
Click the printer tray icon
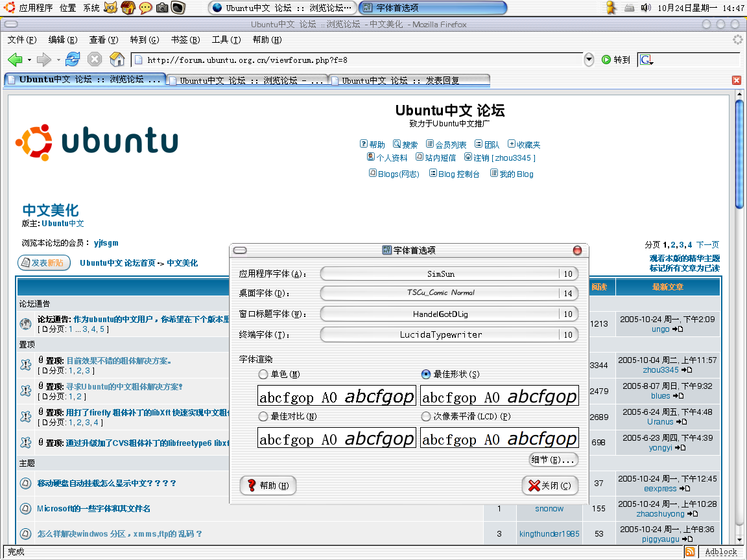pyautogui.click(x=630, y=8)
